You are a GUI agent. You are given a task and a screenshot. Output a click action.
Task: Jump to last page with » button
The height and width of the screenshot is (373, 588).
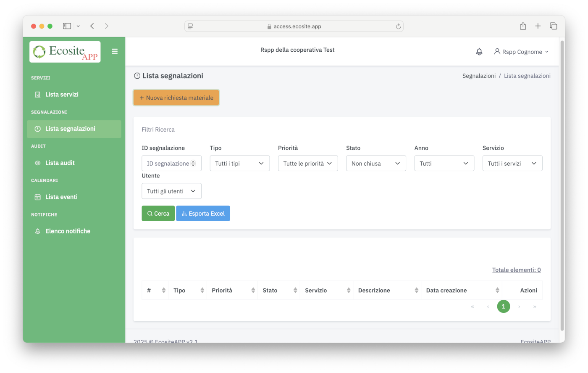tap(535, 307)
